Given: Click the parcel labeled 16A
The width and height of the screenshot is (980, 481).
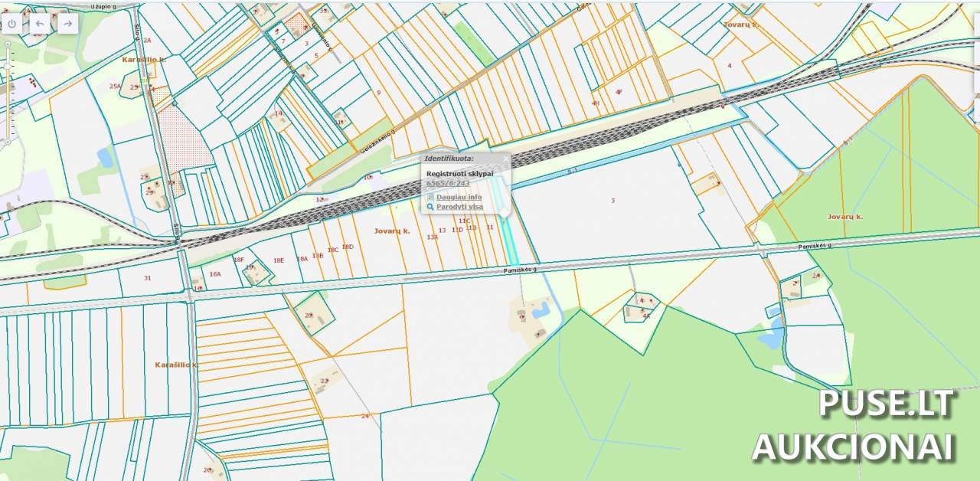Looking at the screenshot, I should (x=215, y=273).
